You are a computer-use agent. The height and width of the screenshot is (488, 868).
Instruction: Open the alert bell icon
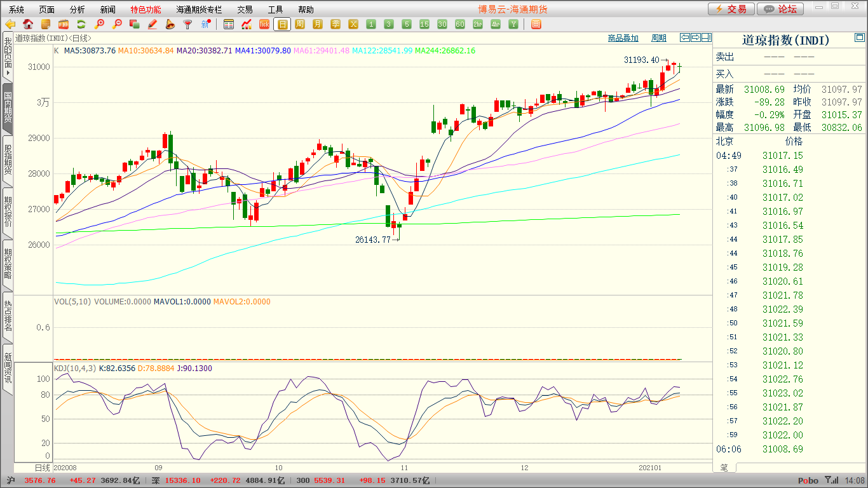point(170,24)
